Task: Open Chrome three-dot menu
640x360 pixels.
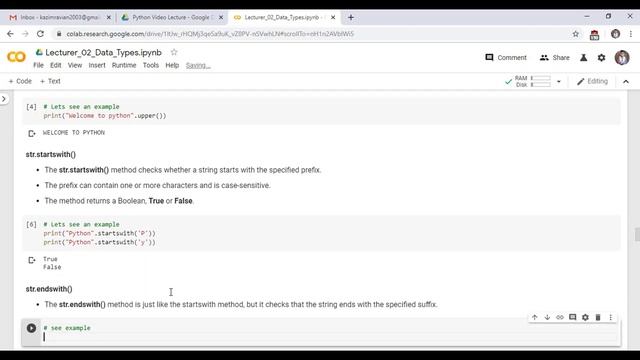Action: [x=631, y=34]
